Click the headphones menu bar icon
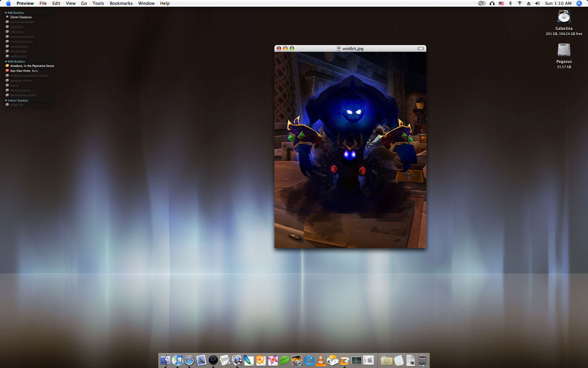The width and height of the screenshot is (588, 368). tap(492, 3)
